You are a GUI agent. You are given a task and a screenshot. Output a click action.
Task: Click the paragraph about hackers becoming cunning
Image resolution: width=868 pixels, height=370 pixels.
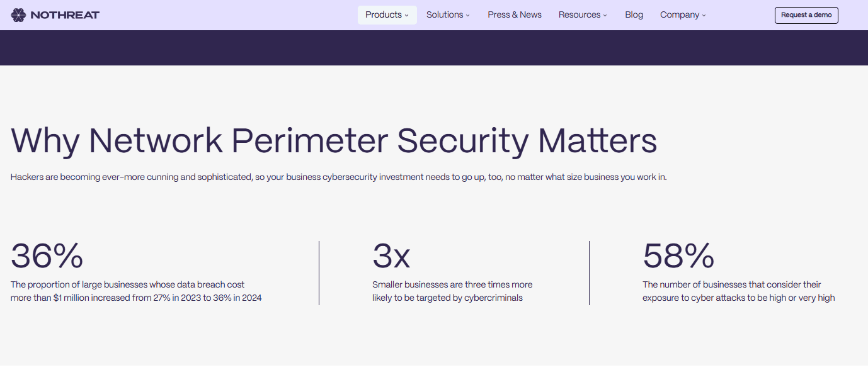(338, 177)
